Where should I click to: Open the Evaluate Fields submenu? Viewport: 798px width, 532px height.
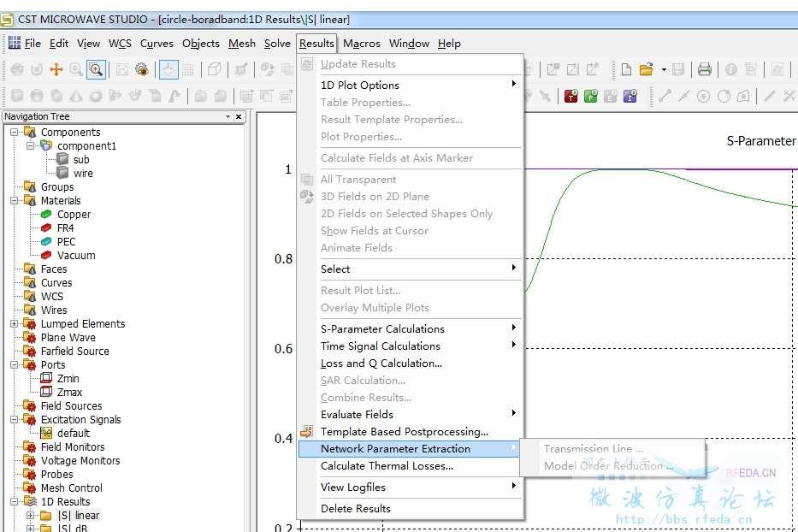pos(410,415)
